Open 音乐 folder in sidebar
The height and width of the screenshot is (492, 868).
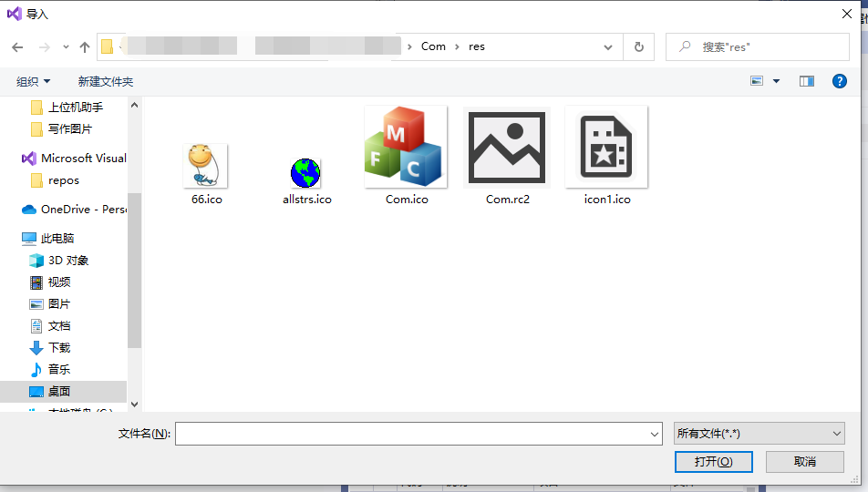click(x=50, y=369)
